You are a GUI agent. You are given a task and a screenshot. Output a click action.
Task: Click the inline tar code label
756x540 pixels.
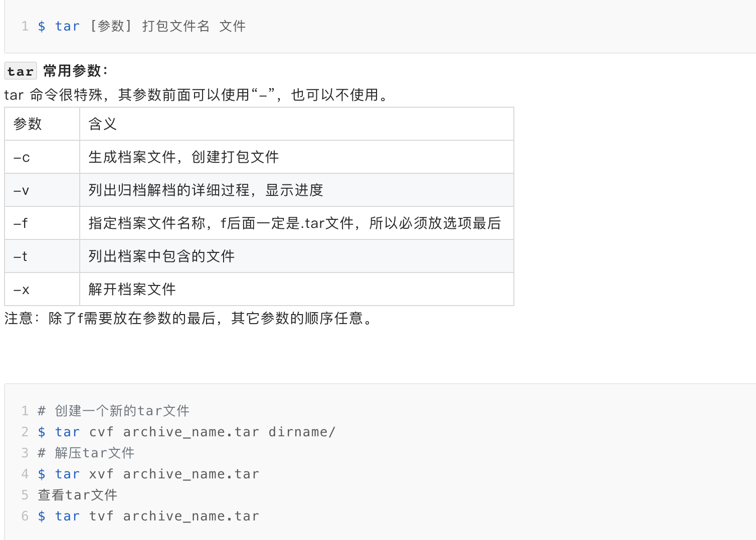21,71
